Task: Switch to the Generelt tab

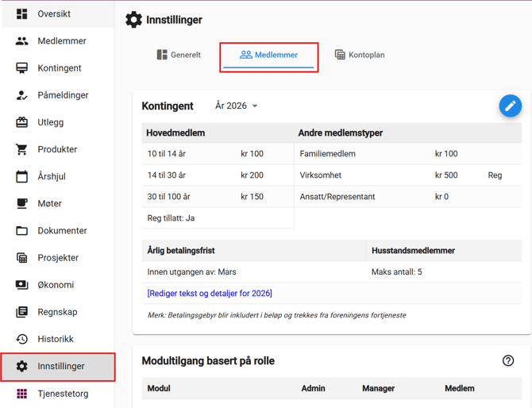Action: pos(179,55)
